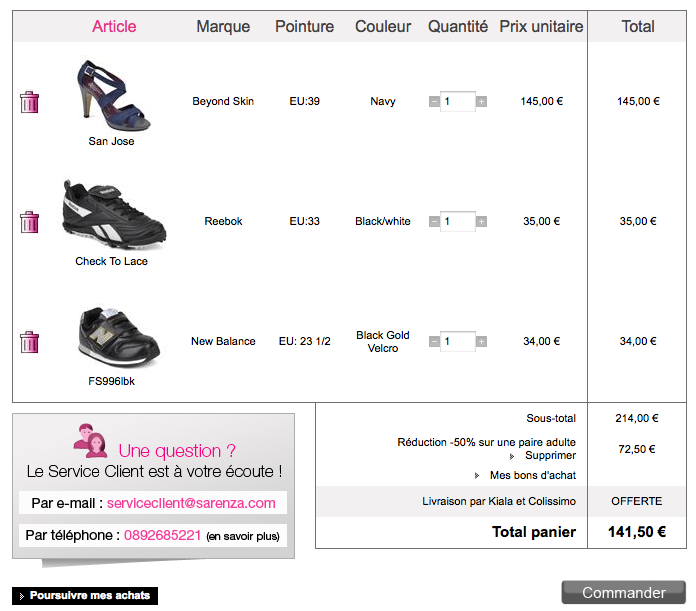
Task: Click the reduction amount 72,50 €
Action: (x=637, y=449)
